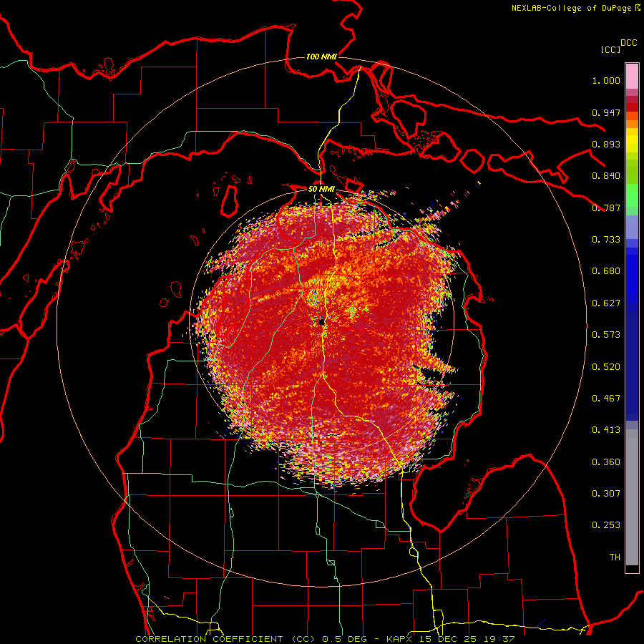Click the 0.360 value on the color scale

tap(606, 462)
